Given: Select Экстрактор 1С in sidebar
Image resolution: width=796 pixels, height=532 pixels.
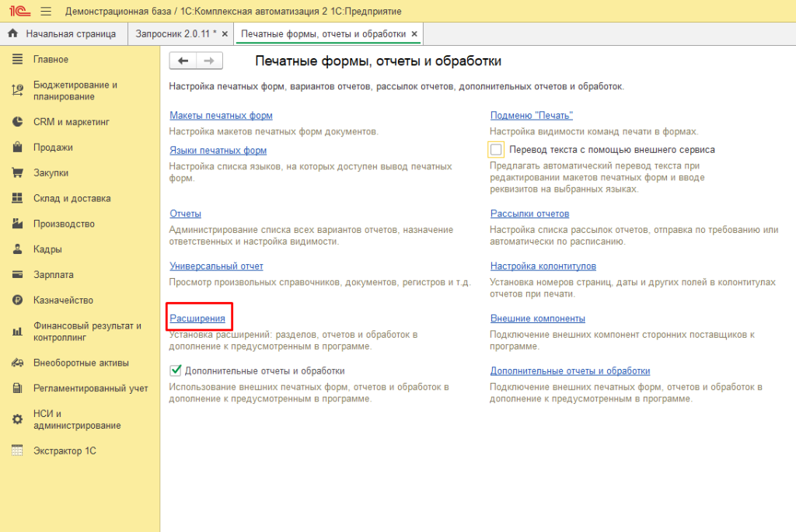Looking at the screenshot, I should click(64, 451).
